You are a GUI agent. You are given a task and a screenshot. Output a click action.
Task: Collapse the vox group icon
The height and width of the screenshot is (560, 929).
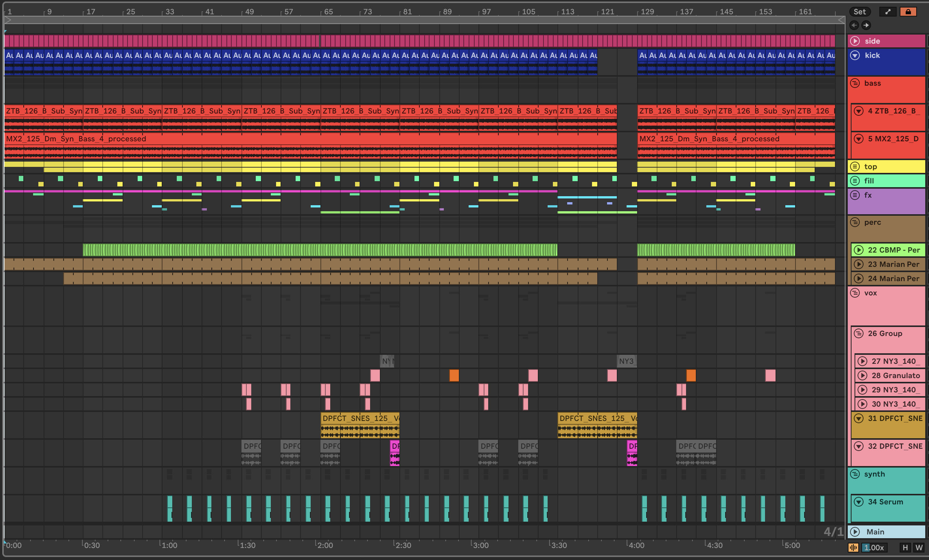(x=855, y=293)
